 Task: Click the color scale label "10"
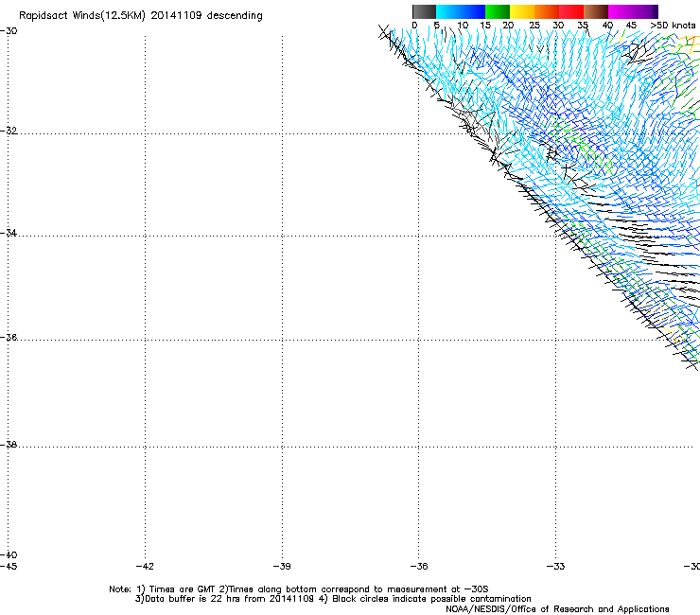pyautogui.click(x=463, y=26)
